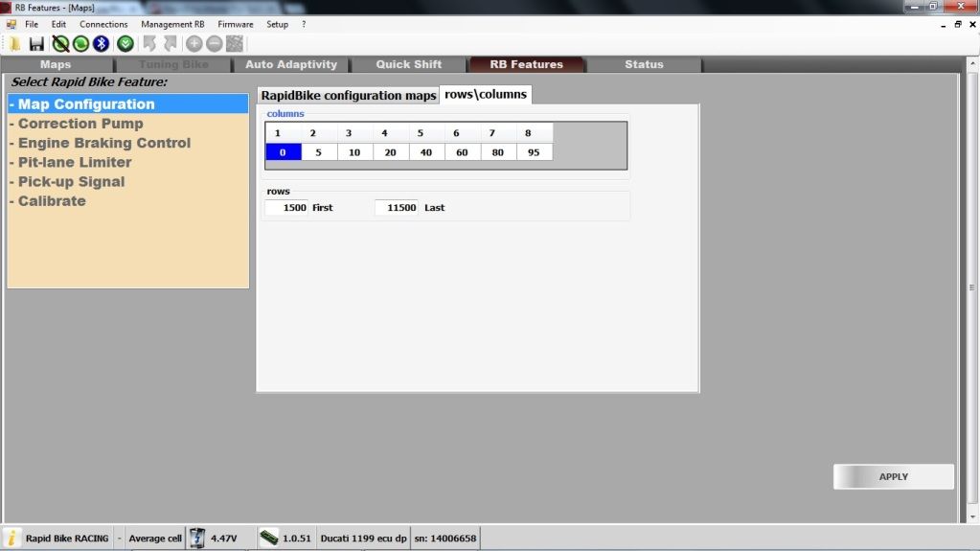
Task: Click the yellow info icon in status bar
Action: [12, 538]
